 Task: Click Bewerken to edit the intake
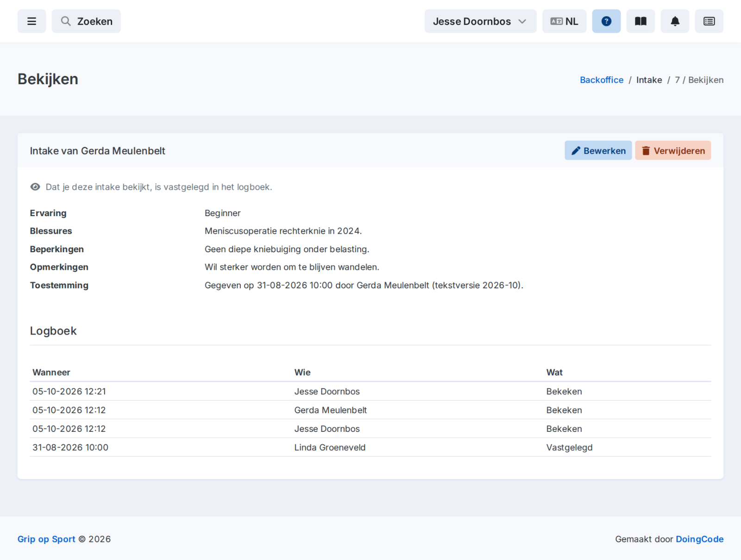[x=598, y=150]
